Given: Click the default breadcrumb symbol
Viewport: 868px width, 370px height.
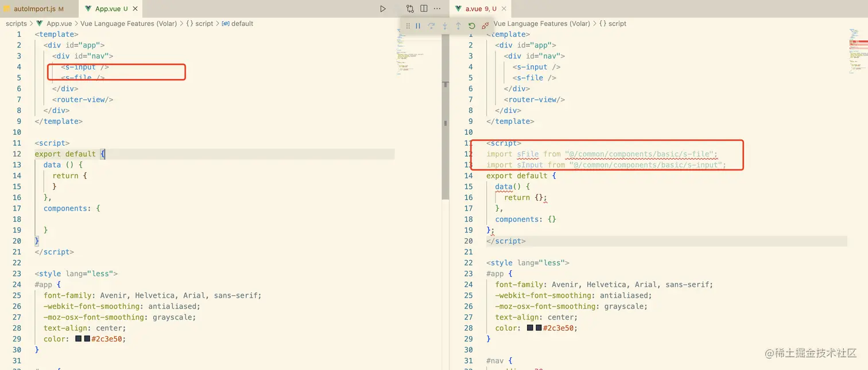Looking at the screenshot, I should coord(238,24).
